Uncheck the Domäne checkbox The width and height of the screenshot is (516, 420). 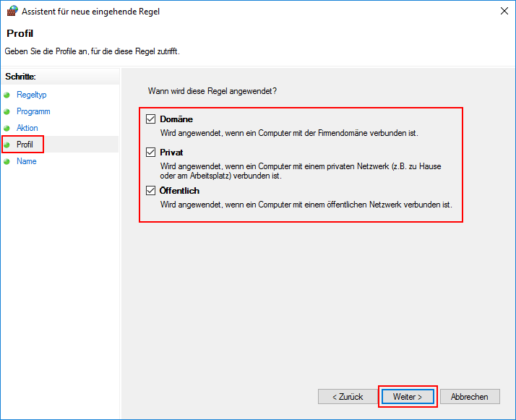pyautogui.click(x=151, y=119)
